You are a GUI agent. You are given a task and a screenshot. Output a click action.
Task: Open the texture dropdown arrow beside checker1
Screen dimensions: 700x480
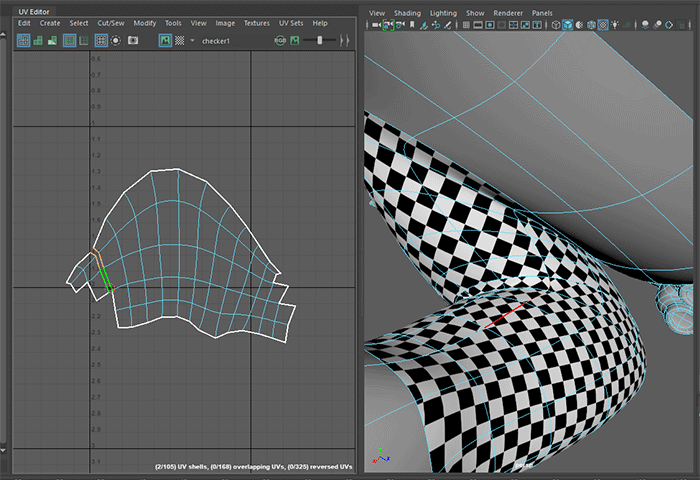(192, 40)
